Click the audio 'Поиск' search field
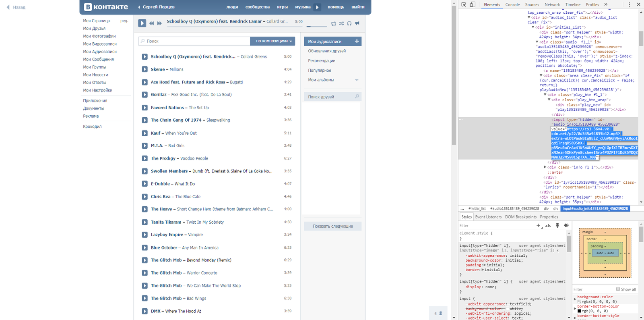 [194, 41]
